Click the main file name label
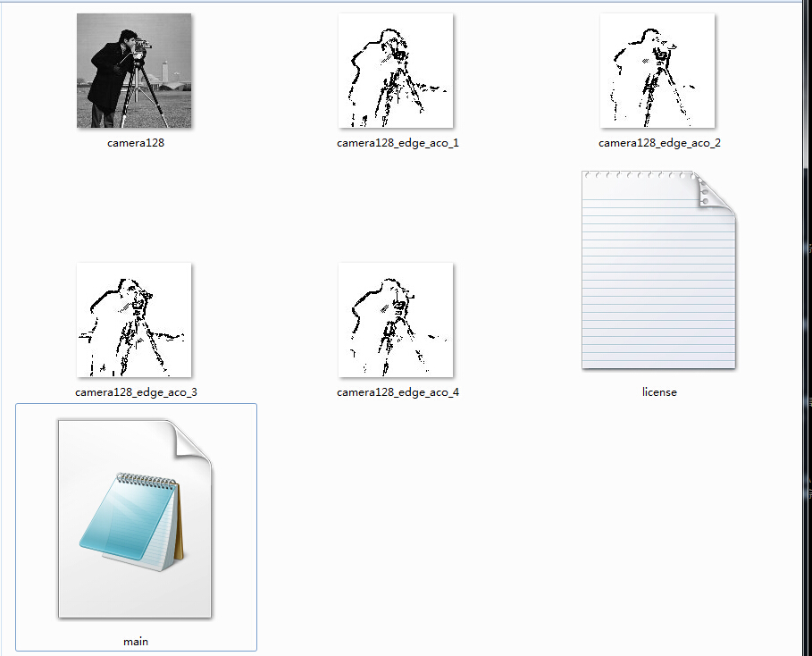 click(136, 642)
